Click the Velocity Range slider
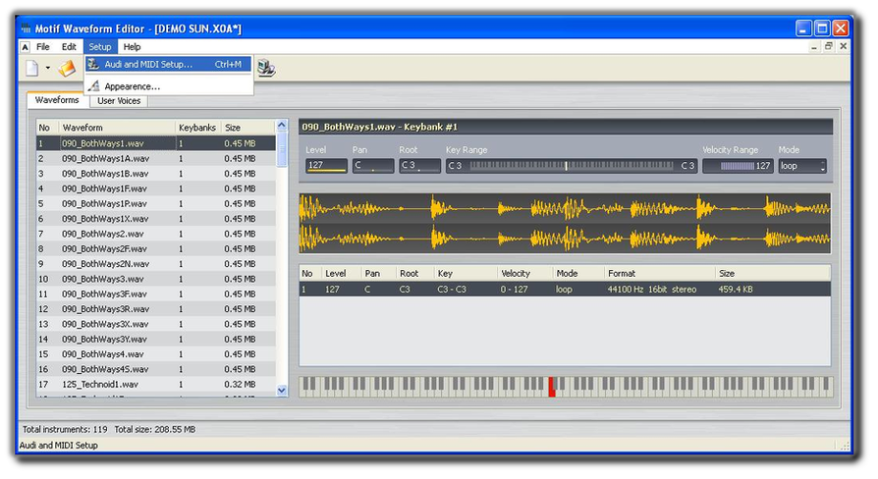The width and height of the screenshot is (878, 479). pos(738,166)
